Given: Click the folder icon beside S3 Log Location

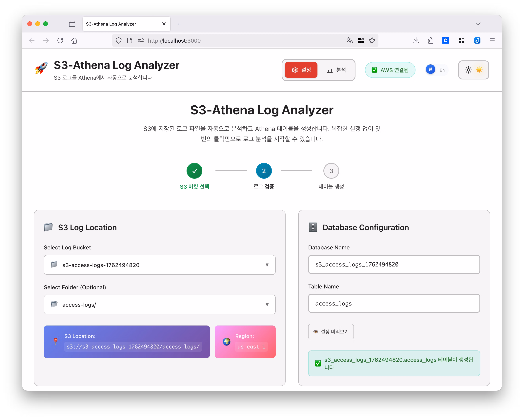Looking at the screenshot, I should point(48,227).
